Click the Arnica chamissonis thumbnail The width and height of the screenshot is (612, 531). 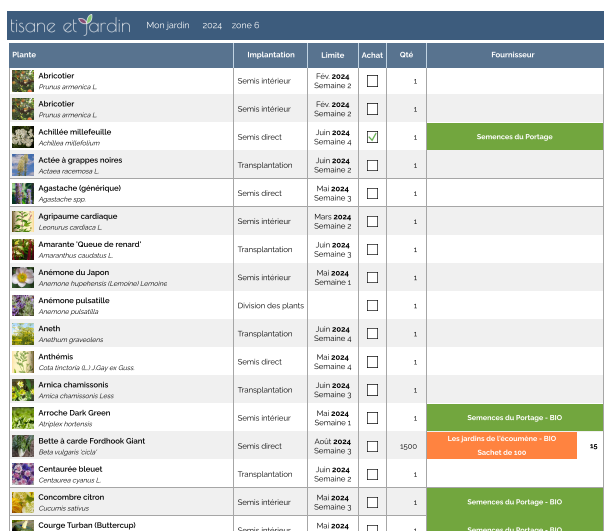tap(23, 390)
